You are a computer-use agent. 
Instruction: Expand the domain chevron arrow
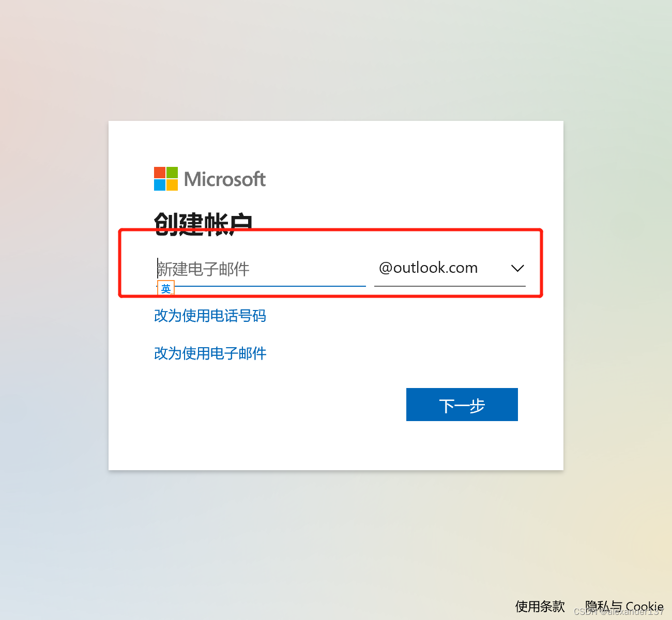point(517,268)
